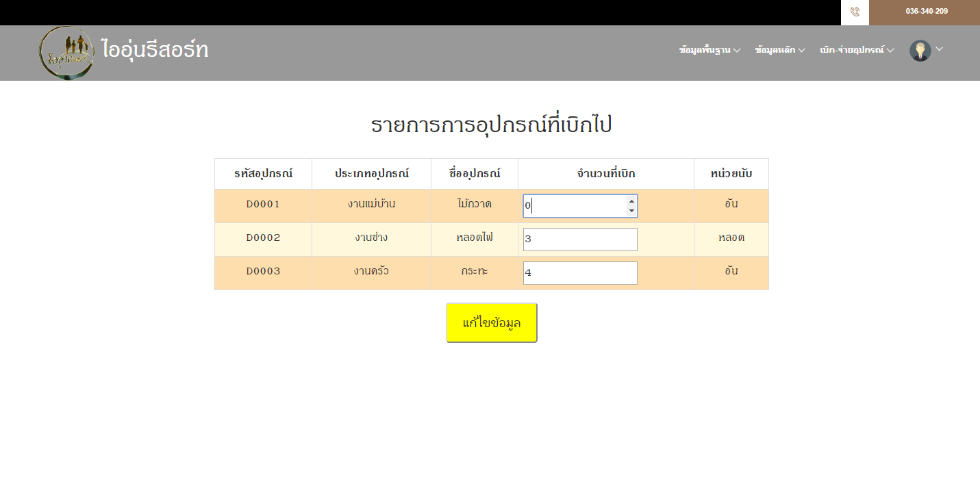Click the ไม้กวาด equipment name

(x=475, y=204)
